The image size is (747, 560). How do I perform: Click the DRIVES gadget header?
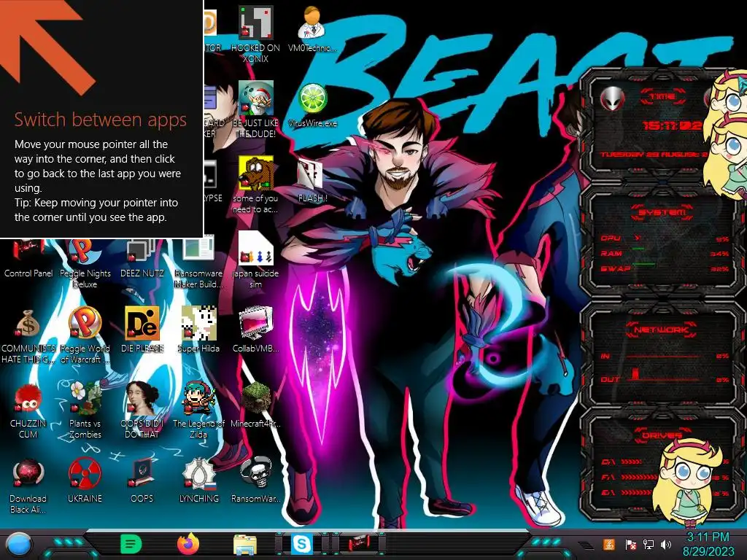pyautogui.click(x=662, y=435)
